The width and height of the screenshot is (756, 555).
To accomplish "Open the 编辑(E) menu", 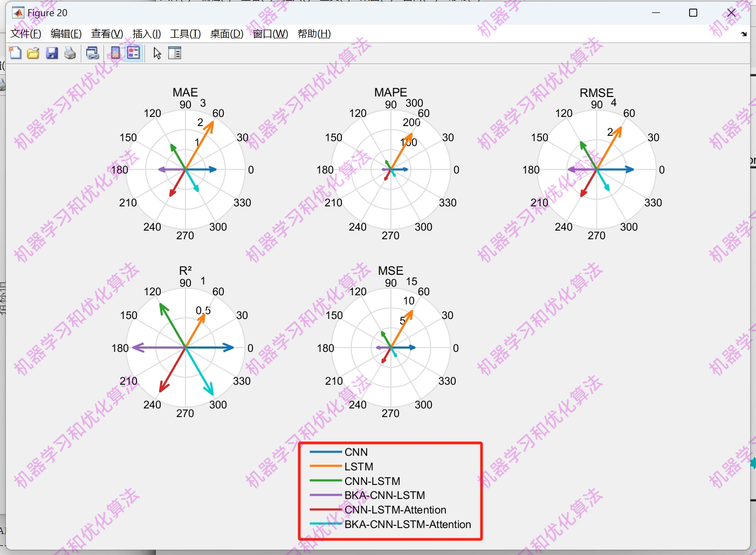I will click(66, 34).
